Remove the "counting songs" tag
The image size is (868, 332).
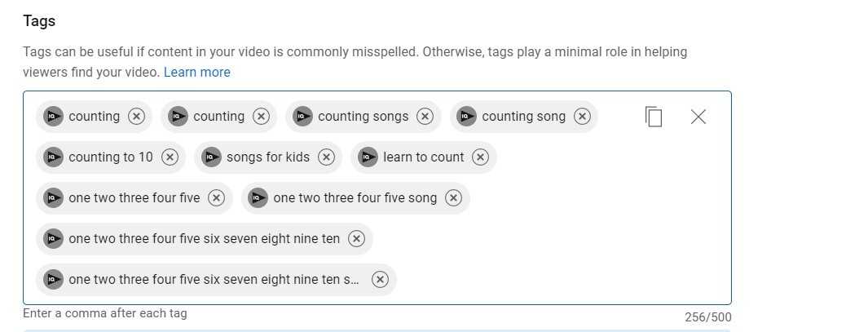point(425,117)
